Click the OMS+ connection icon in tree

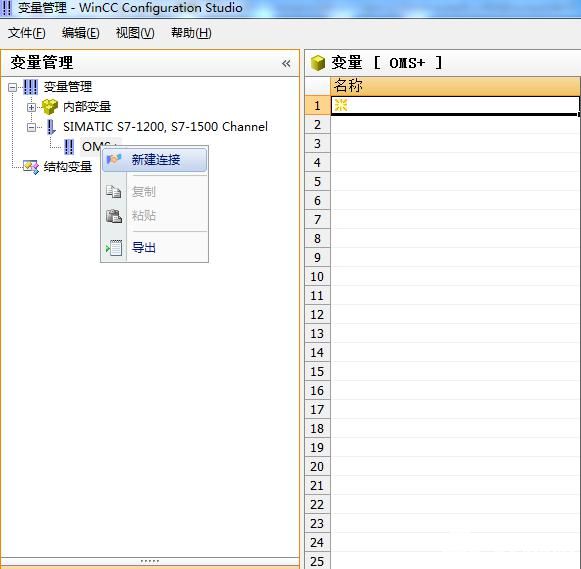click(69, 147)
